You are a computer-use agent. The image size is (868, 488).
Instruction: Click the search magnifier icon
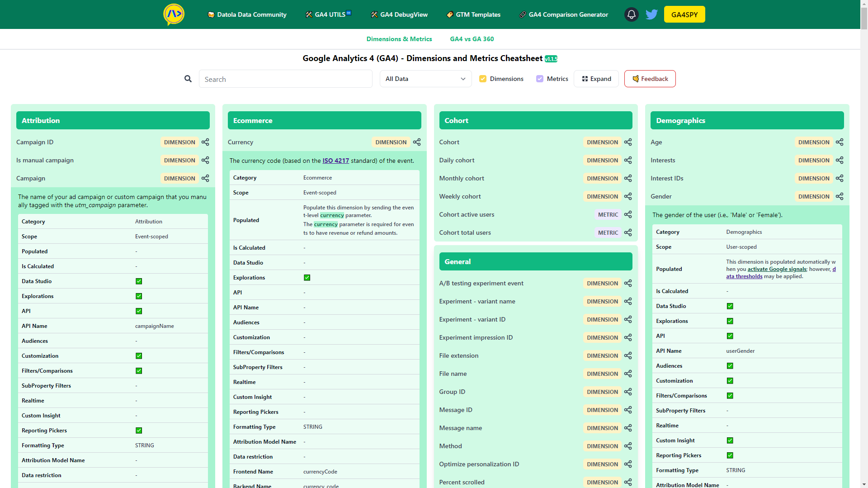tap(188, 79)
